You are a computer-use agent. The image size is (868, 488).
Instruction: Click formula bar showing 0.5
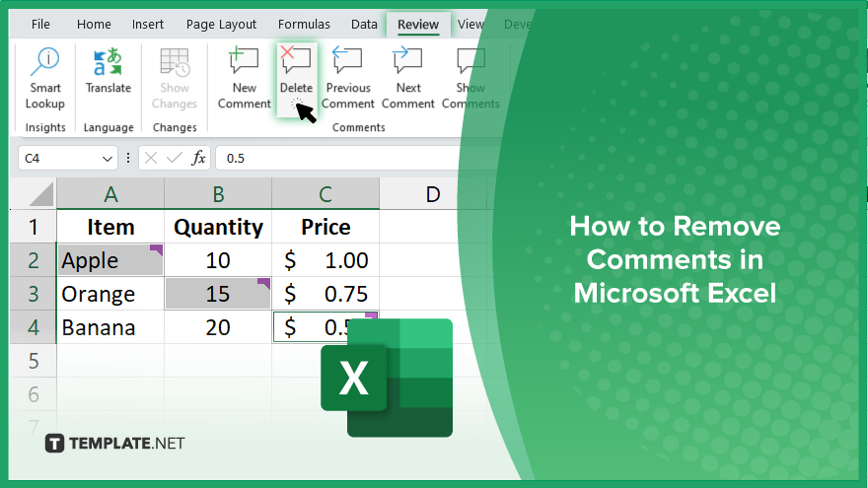point(337,159)
